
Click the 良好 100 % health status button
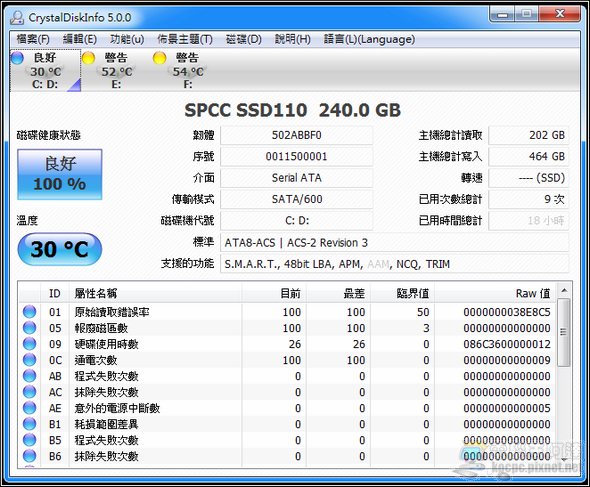pos(59,174)
